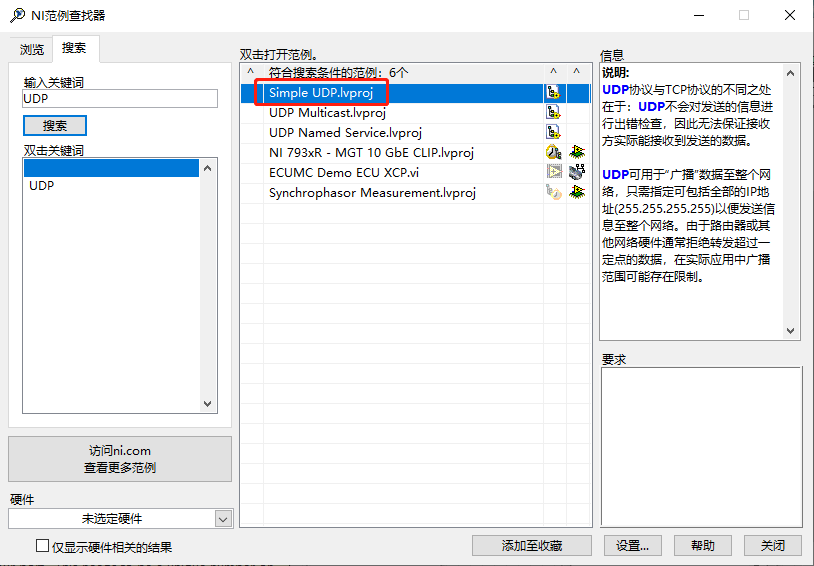Image resolution: width=814 pixels, height=566 pixels.
Task: Click VI icon in ECUMC Demo ECU XCP.vi row
Action: pos(553,172)
